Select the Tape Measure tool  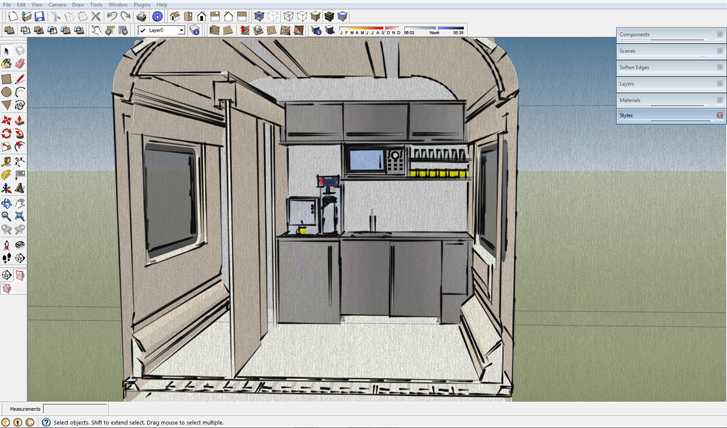pyautogui.click(x=6, y=160)
